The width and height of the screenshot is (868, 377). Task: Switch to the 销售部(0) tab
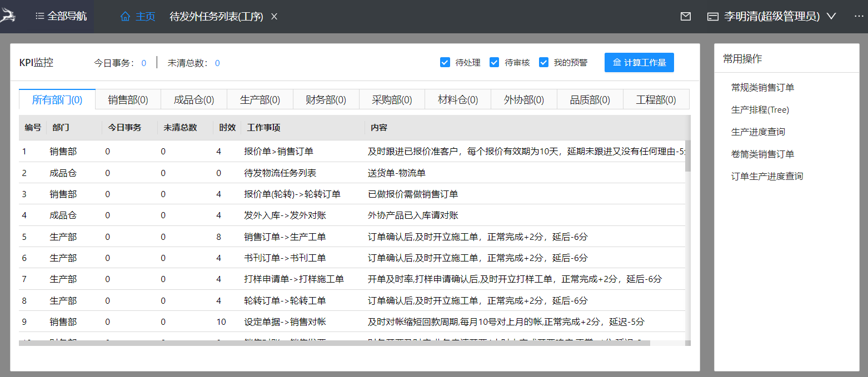pyautogui.click(x=128, y=100)
